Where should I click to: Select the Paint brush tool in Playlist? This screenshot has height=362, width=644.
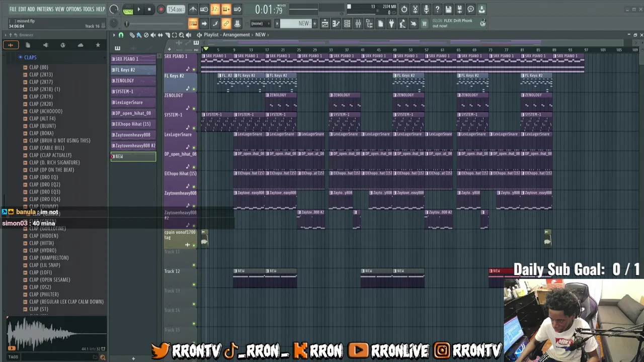coord(139,35)
